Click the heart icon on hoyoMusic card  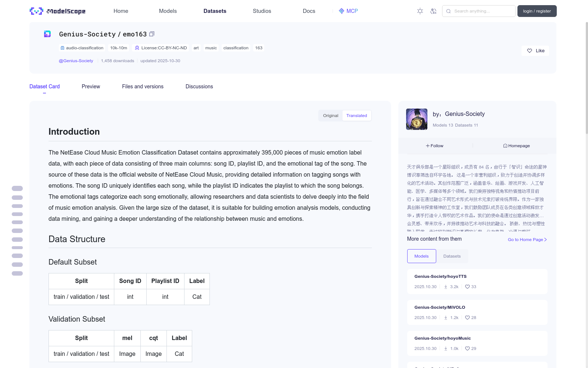(467, 348)
